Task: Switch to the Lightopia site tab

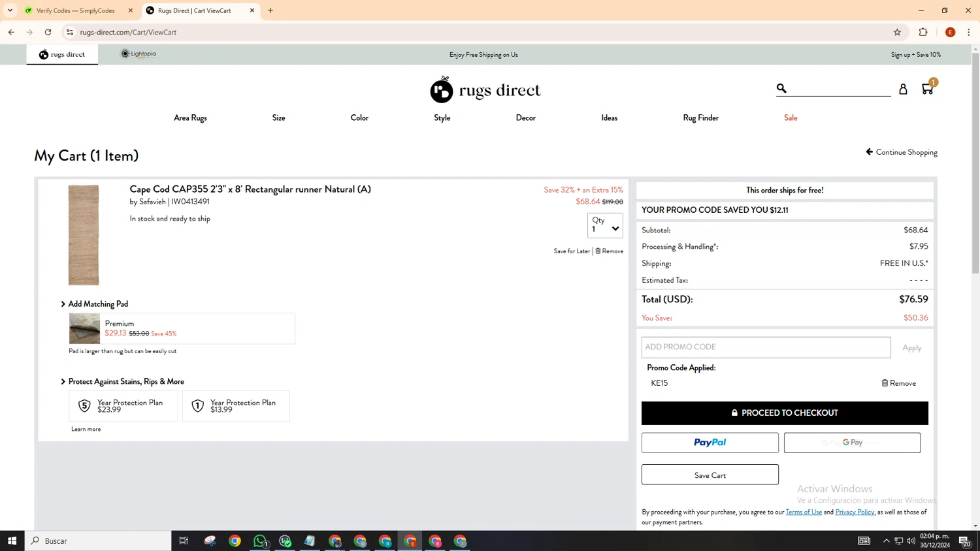Action: (x=139, y=54)
